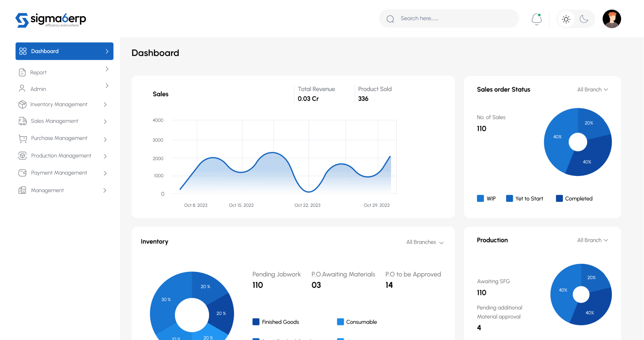Click the Inventory Management box icon
The height and width of the screenshot is (340, 644).
coord(22,104)
